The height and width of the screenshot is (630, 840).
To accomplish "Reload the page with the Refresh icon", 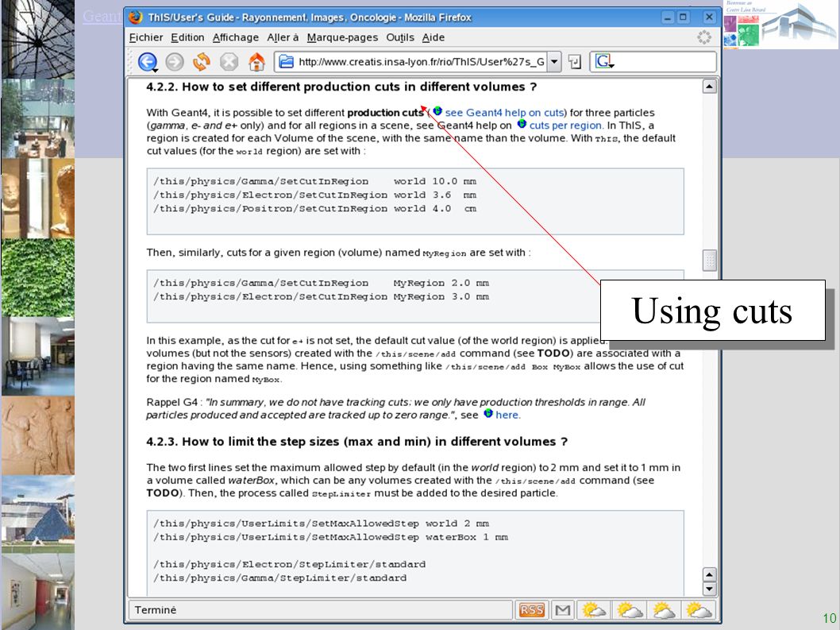I will pos(202,62).
